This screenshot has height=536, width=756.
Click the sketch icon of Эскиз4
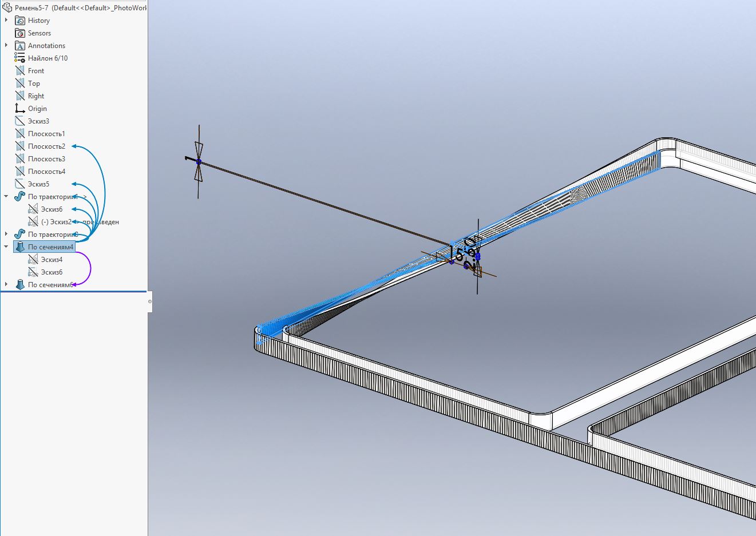(33, 260)
